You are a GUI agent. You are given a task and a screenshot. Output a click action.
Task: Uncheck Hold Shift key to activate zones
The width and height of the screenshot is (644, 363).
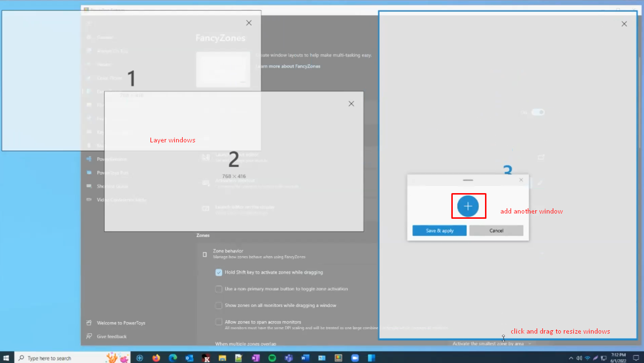pos(219,272)
